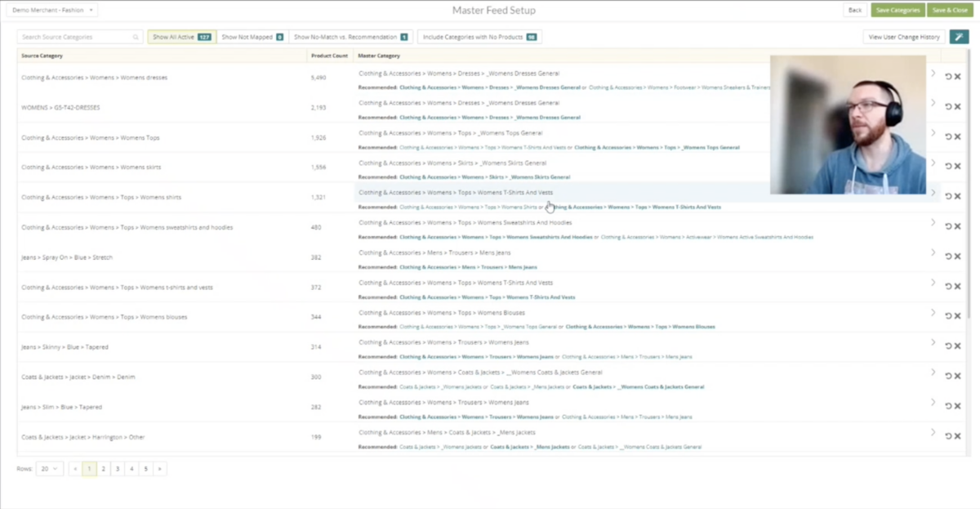
Task: Click the Save & Close button
Action: pos(949,10)
